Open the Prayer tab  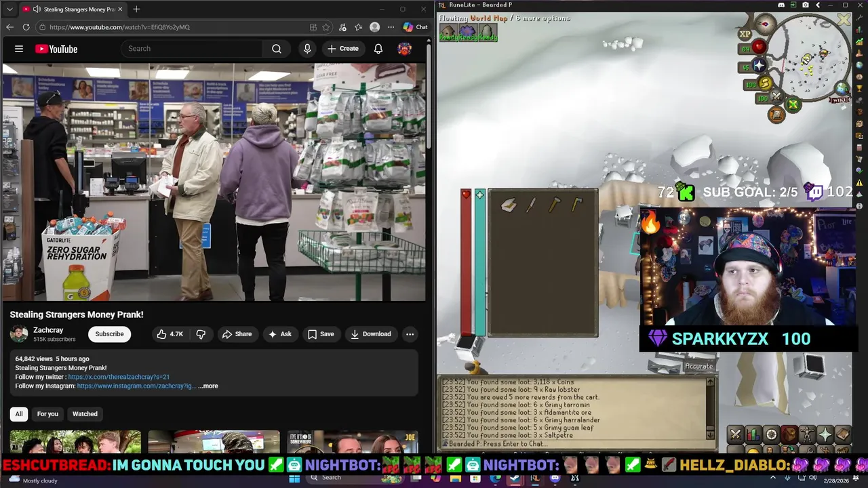(825, 434)
